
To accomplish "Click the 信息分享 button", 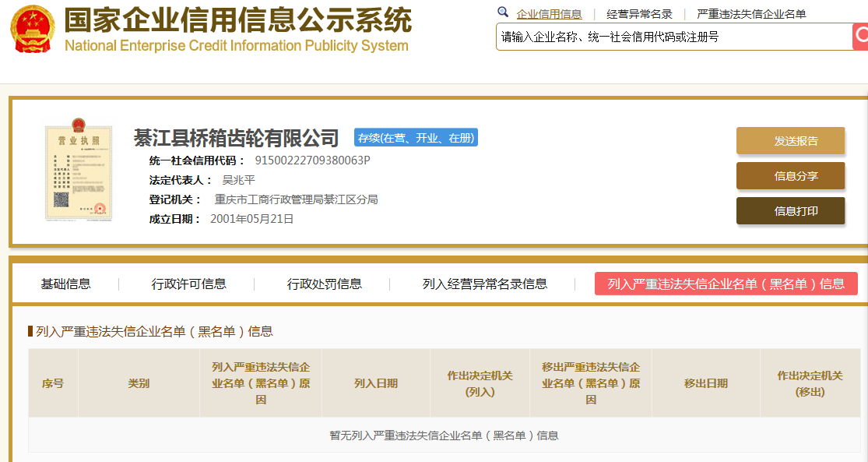I will (790, 175).
